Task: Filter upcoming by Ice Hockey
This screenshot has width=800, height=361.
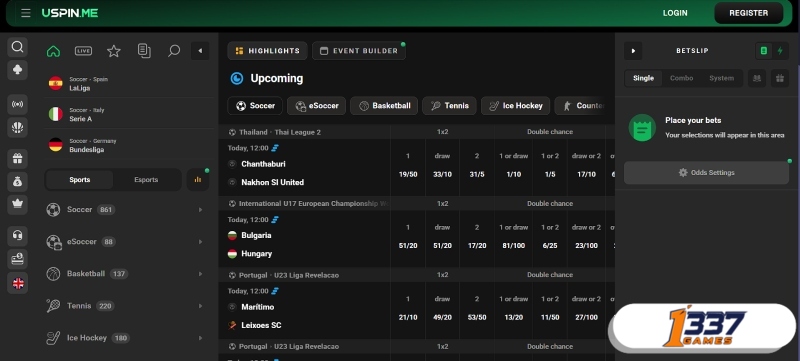Action: [516, 106]
